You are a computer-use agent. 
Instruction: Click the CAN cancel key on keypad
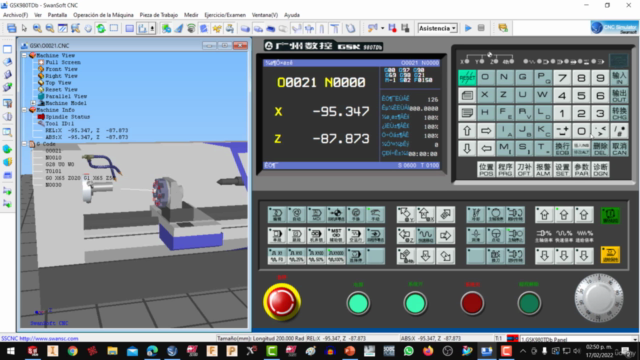[619, 149]
